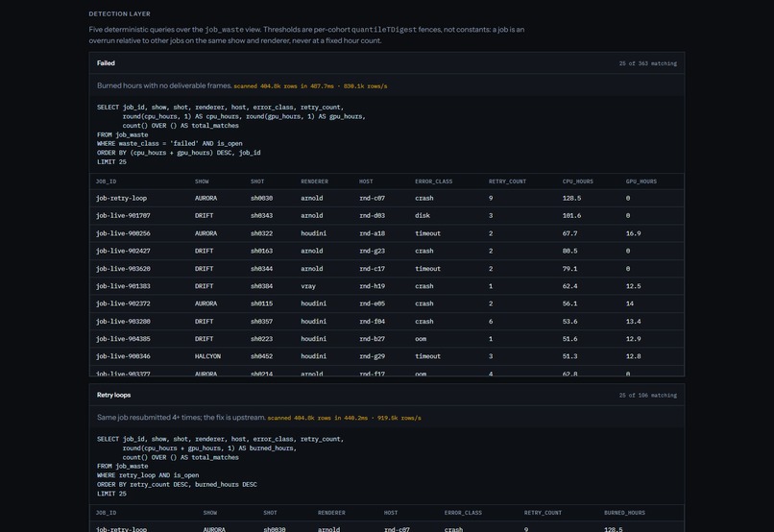Click the 62.4 cpu_hours value

(x=569, y=286)
